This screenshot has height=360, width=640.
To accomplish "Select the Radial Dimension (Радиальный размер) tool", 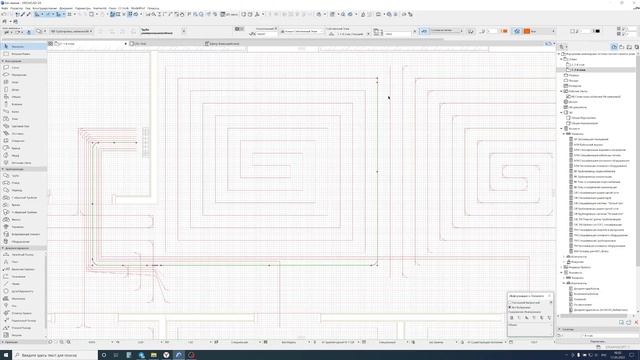I will pyautogui.click(x=23, y=321).
